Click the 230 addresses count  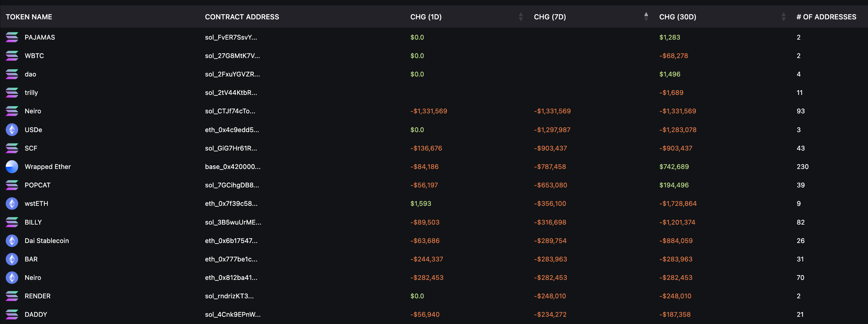[802, 167]
